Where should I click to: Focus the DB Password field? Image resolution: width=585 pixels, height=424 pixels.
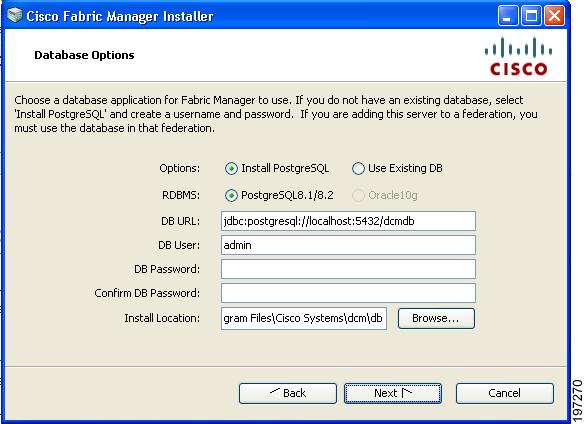(348, 269)
